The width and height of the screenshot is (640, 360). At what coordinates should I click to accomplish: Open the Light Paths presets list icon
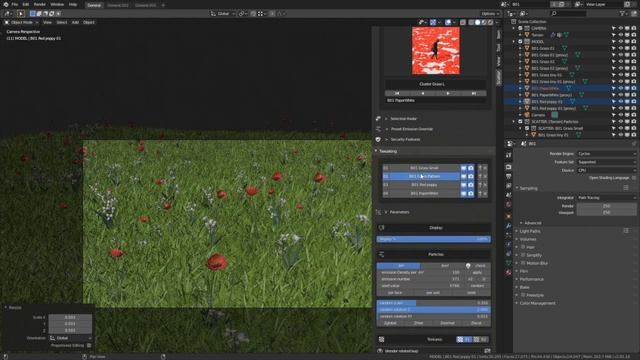click(626, 231)
